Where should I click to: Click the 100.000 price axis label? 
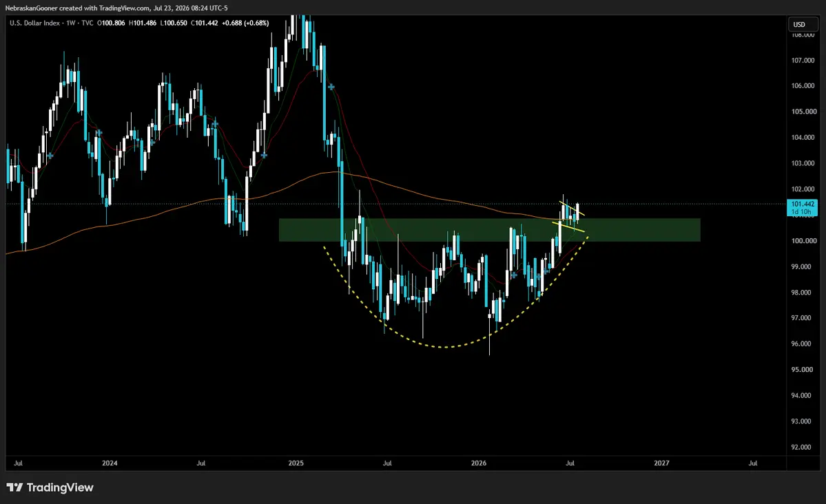coord(803,241)
